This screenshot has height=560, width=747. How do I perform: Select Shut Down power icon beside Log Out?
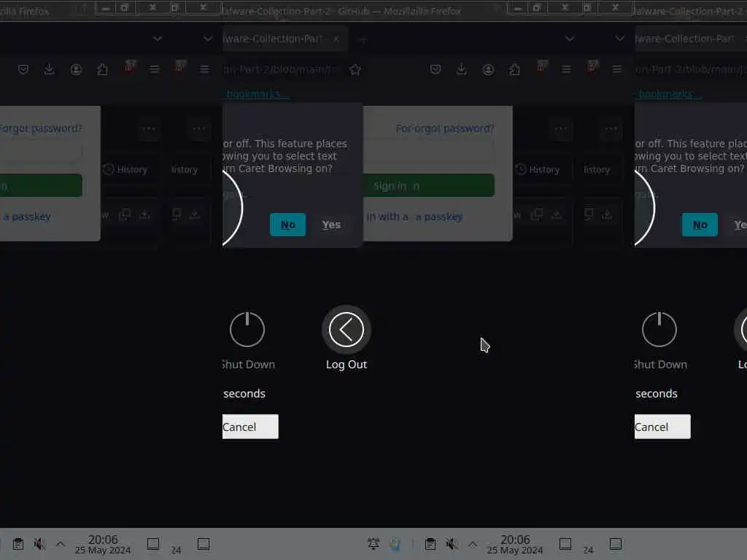point(247,330)
